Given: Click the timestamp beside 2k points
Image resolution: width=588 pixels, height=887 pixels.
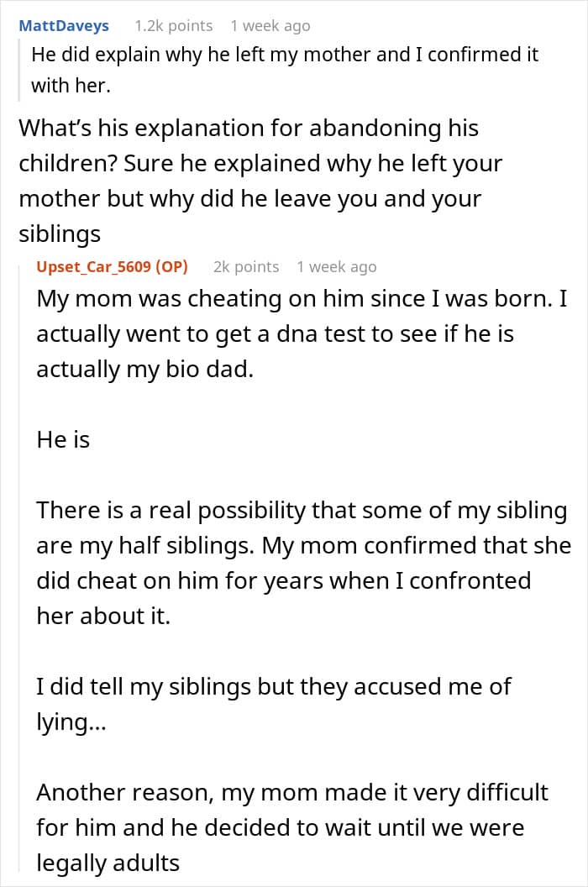Looking at the screenshot, I should pos(336,267).
